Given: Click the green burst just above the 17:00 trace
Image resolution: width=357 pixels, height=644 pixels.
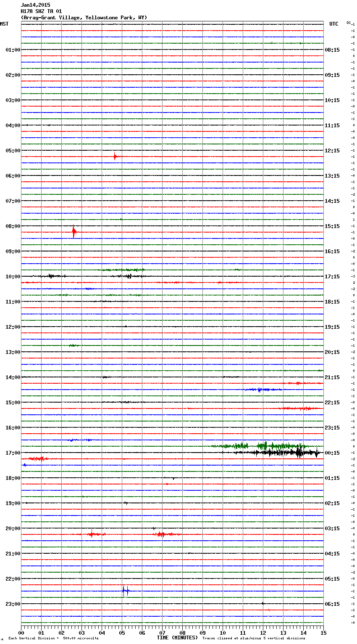Looking at the screenshot, I should (262, 446).
